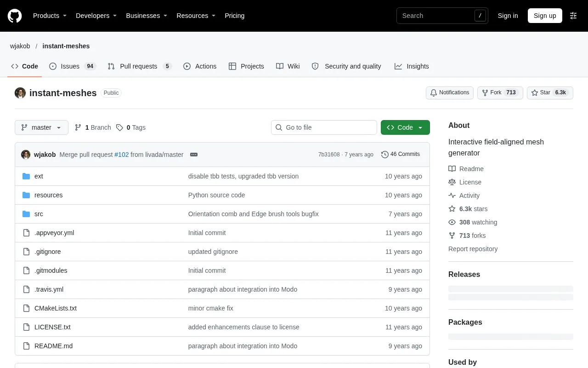588x368 pixels.
Task: Open the src folder icon
Action: [x=26, y=214]
